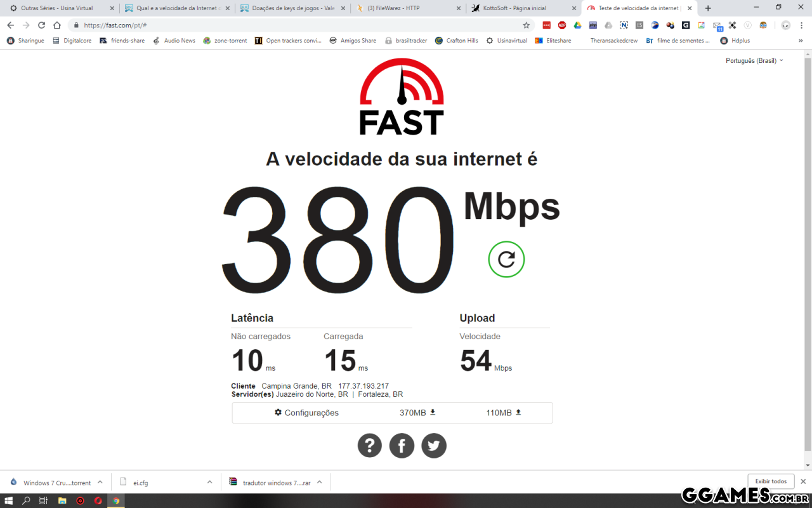Click the Exibir todos downloads button
The width and height of the screenshot is (812, 508).
[x=771, y=481]
